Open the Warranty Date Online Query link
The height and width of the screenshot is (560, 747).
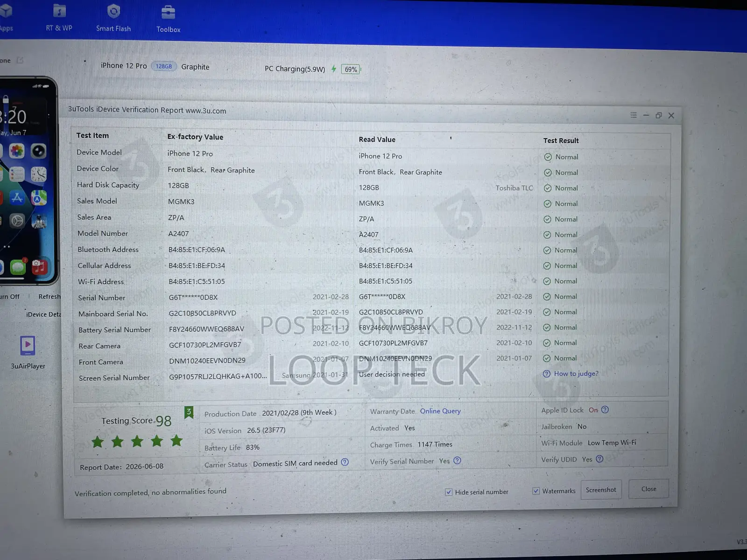pyautogui.click(x=440, y=411)
